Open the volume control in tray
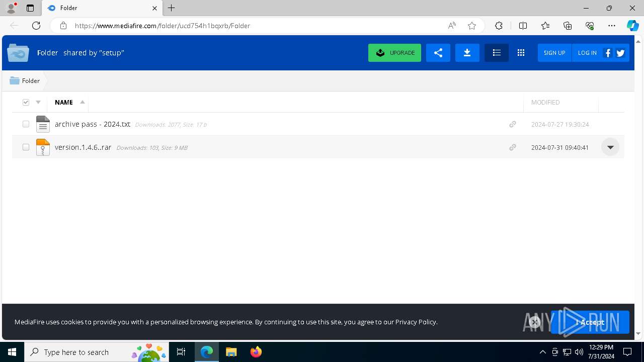The width and height of the screenshot is (644, 362). point(579,352)
